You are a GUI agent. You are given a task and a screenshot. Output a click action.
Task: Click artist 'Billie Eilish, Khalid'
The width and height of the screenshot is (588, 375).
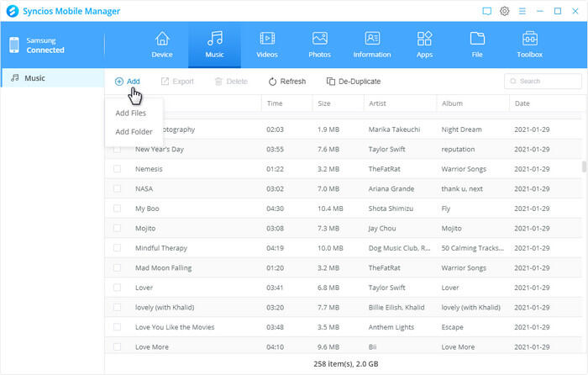396,308
